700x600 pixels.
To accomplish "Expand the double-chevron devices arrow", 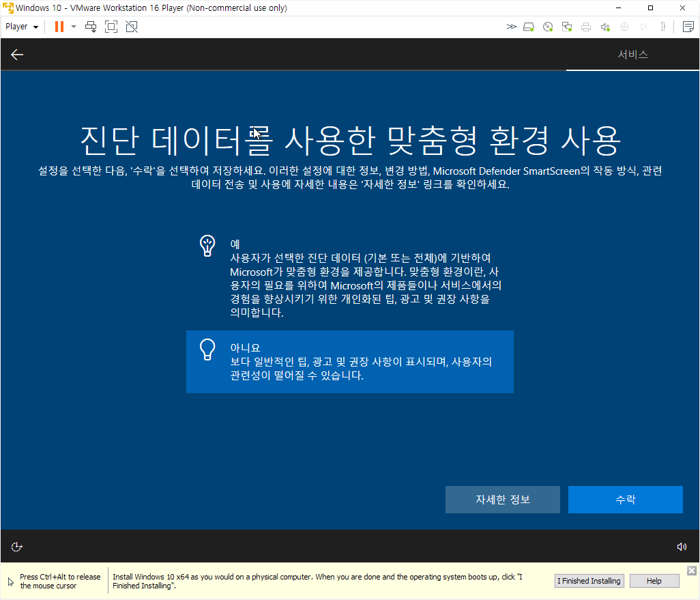I will pos(512,27).
